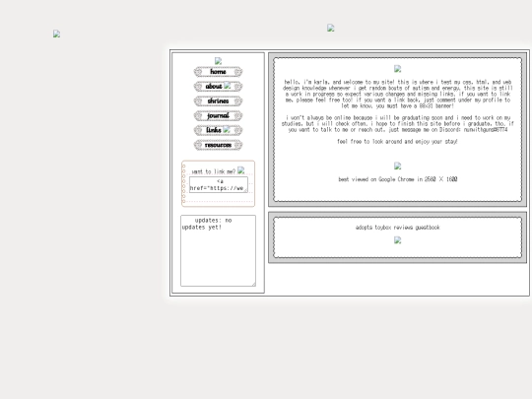Click the paragraph mentioning Discord contact
Viewport: 532px width, 399px height.
398,124
